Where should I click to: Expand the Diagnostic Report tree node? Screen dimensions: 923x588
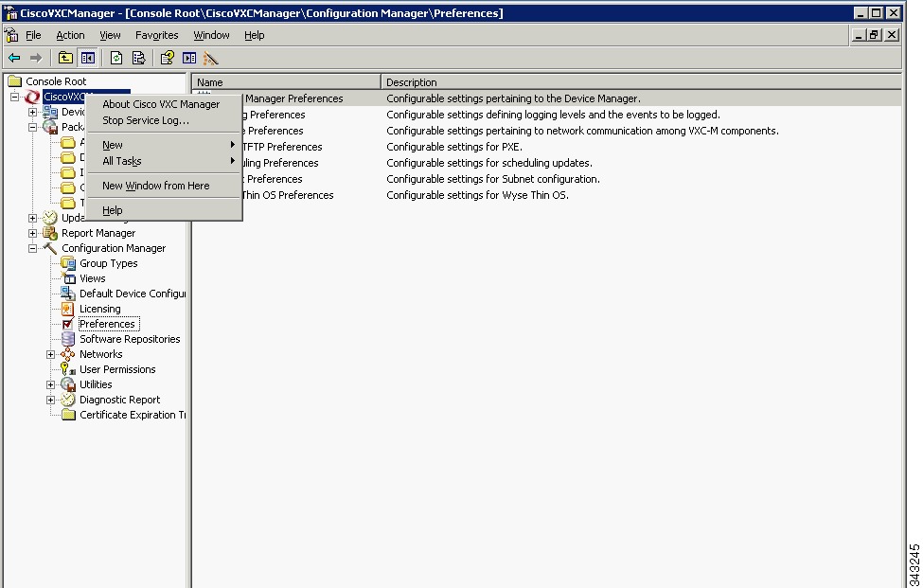point(50,401)
